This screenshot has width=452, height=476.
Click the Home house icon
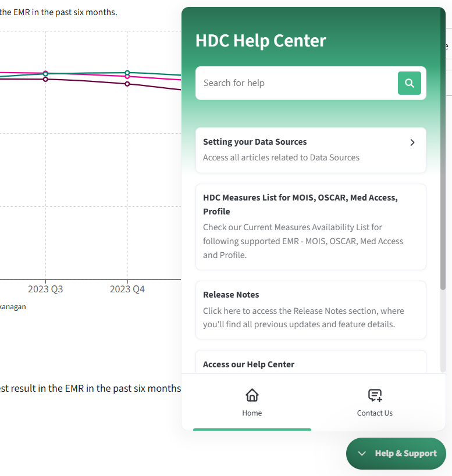coord(252,395)
